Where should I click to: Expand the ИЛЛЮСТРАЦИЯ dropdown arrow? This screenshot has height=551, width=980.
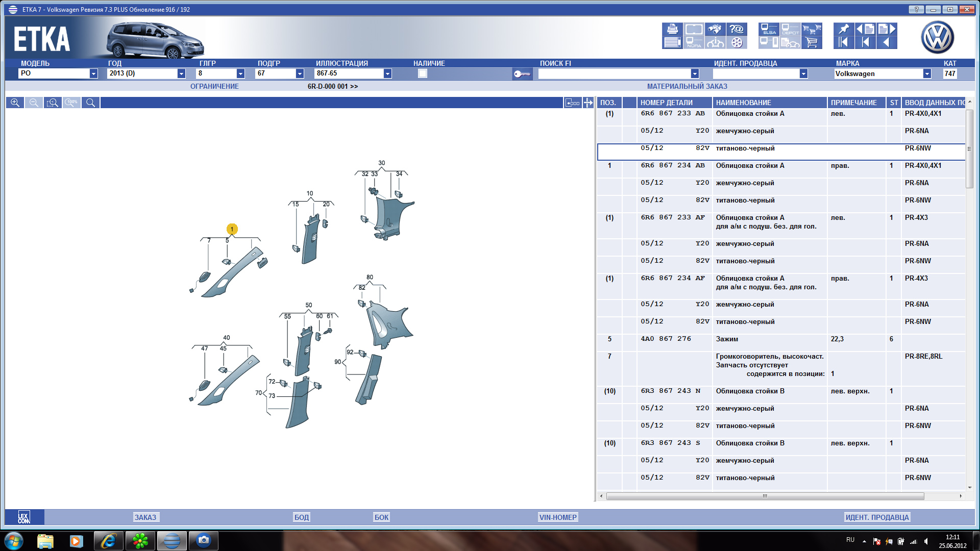click(387, 73)
